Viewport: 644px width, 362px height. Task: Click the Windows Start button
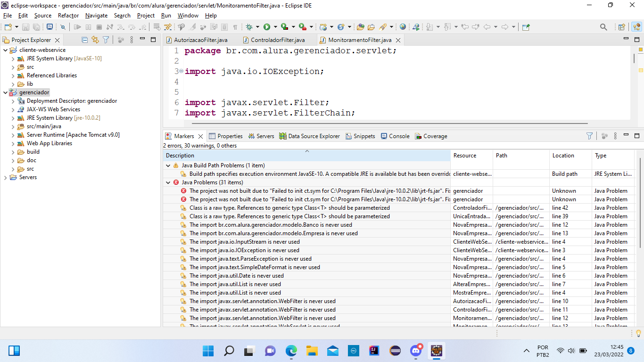coord(208,351)
